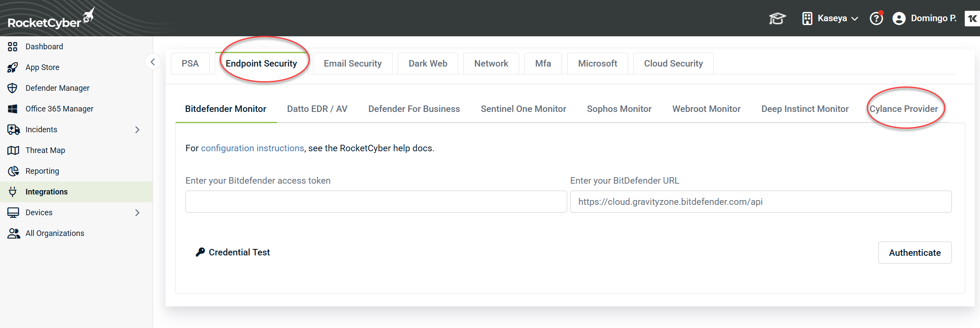The width and height of the screenshot is (980, 328).
Task: Click the Reporting pie chart icon
Action: 13,171
